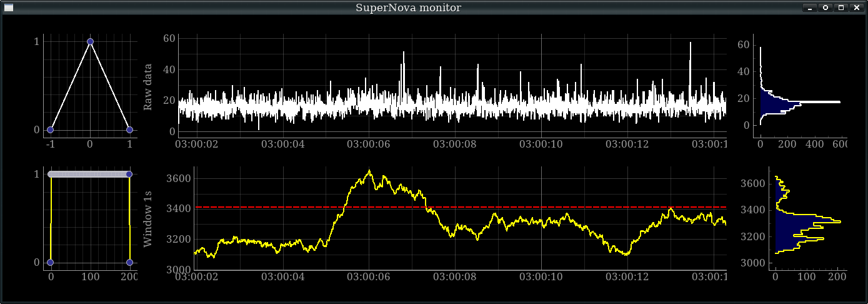Select the triangle plot point at x=-1
The width and height of the screenshot is (868, 304).
[51, 129]
